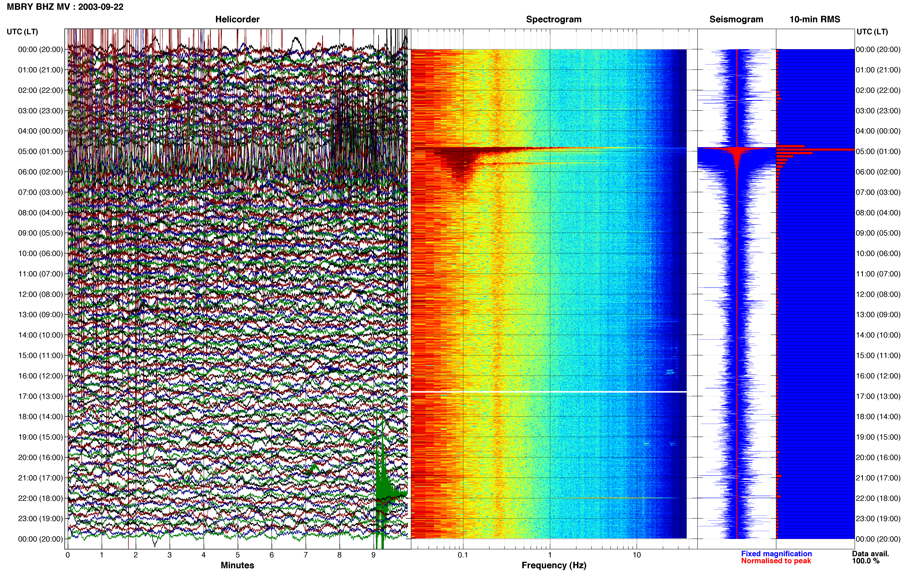The image size is (924, 578).
Task: Select the 10-min RMS panel heading
Action: pos(815,20)
